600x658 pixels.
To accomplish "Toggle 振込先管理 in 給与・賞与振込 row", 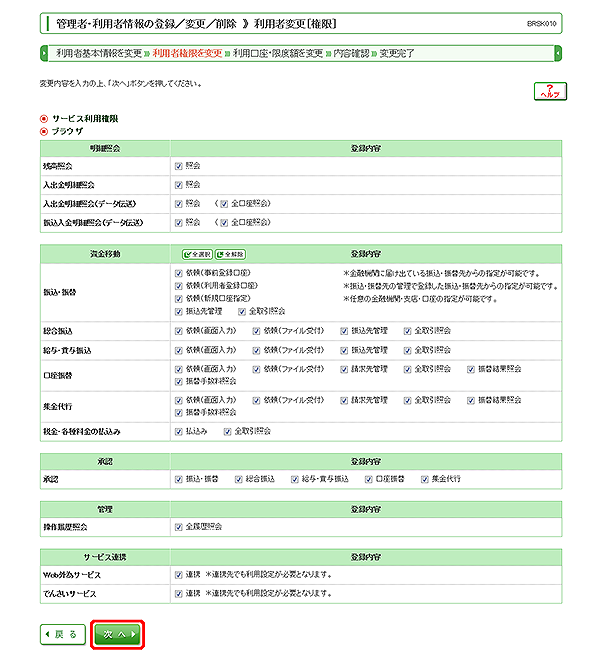I will click(x=344, y=350).
